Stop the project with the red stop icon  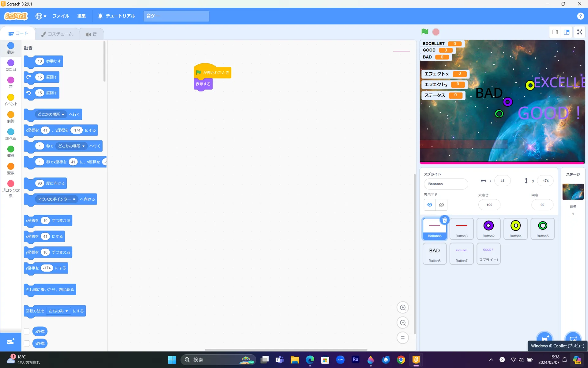click(436, 32)
